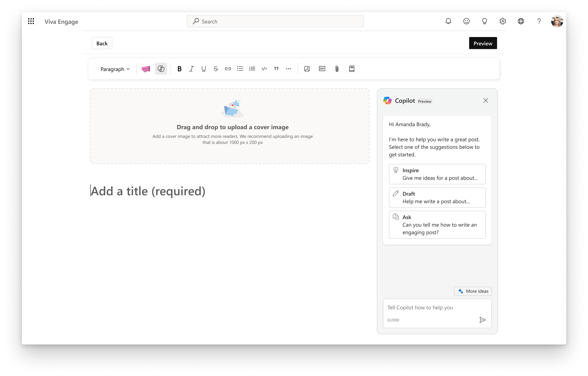Click the Strikethrough formatting icon
The image size is (588, 376).
[216, 69]
